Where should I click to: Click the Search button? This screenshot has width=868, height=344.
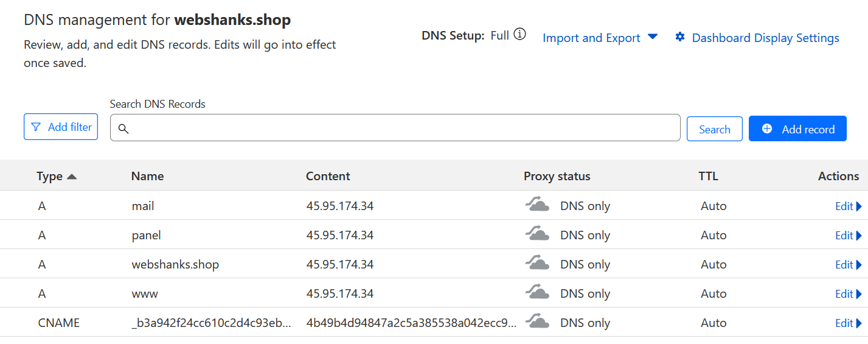[715, 129]
